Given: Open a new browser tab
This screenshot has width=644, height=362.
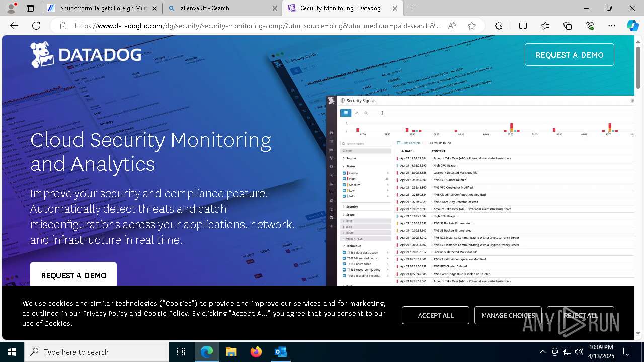Looking at the screenshot, I should (x=412, y=8).
